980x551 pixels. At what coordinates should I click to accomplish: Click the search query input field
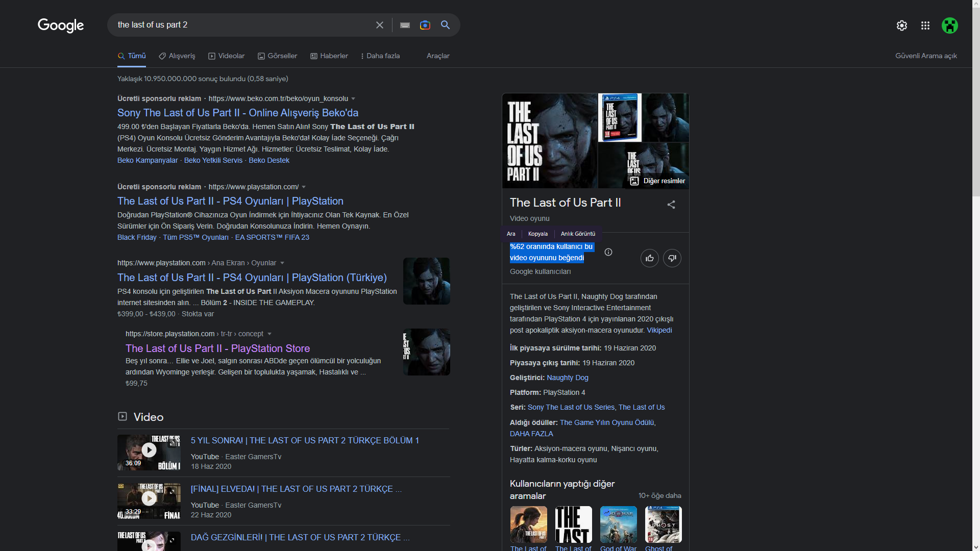pyautogui.click(x=242, y=25)
